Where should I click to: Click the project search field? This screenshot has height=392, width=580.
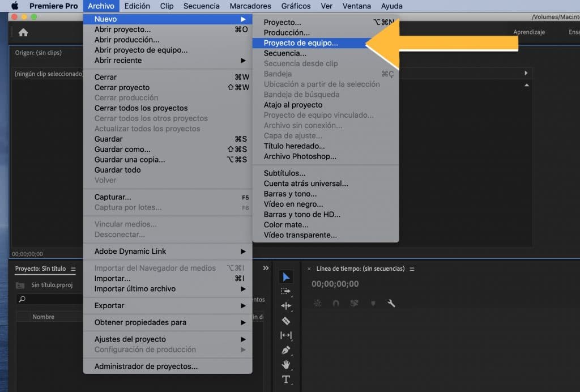pyautogui.click(x=51, y=300)
